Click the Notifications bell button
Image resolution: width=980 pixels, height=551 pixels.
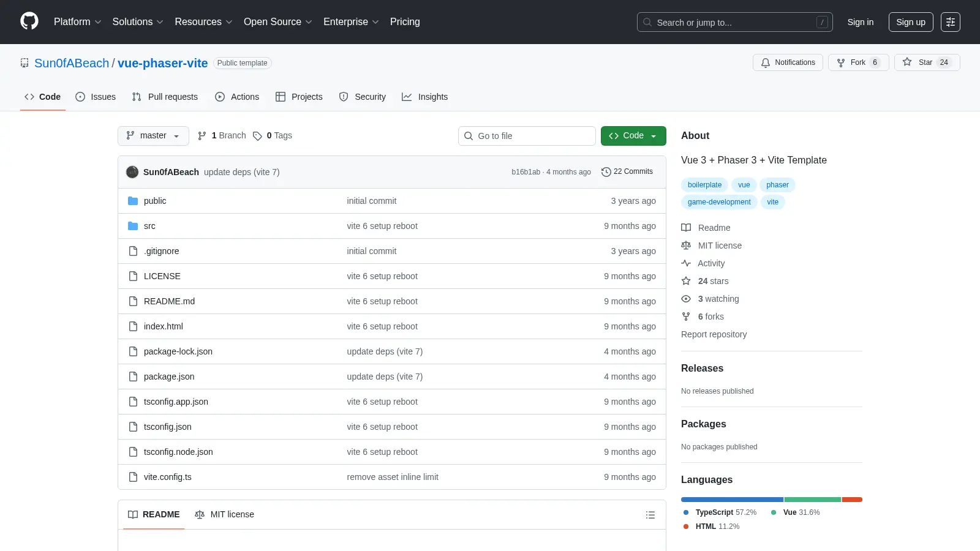coord(788,62)
